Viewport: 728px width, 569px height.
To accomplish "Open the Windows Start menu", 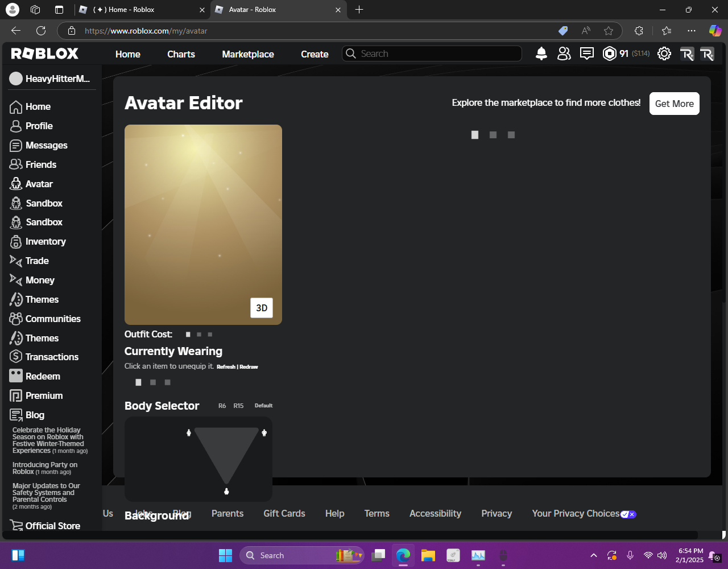I will pos(226,555).
